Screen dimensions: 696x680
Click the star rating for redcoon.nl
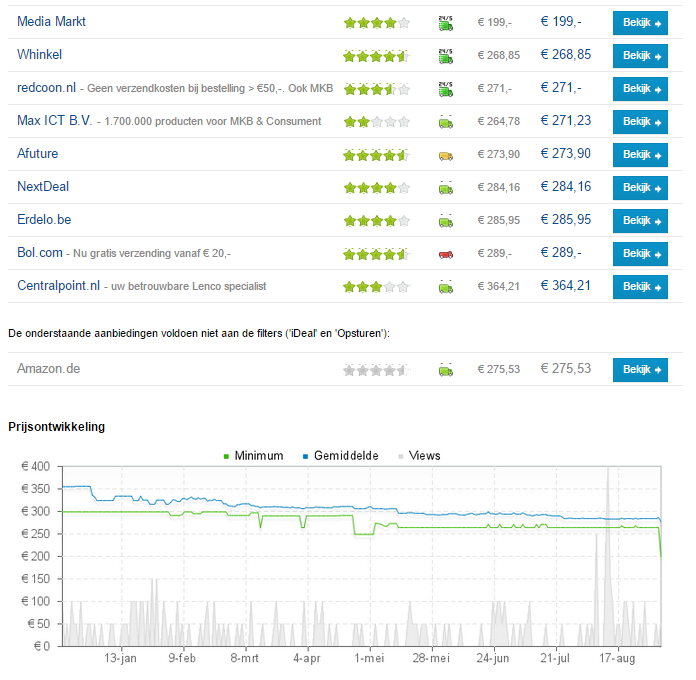click(x=376, y=89)
